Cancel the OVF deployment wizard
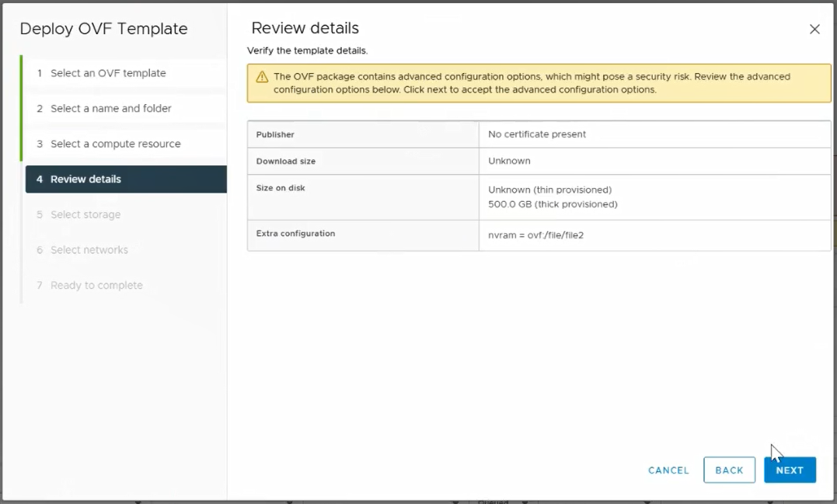This screenshot has width=837, height=504. [x=668, y=471]
